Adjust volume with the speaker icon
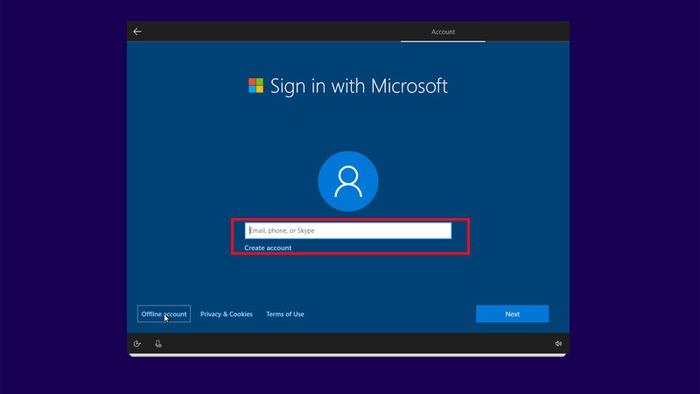Viewport: 700px width, 394px height. coord(558,344)
